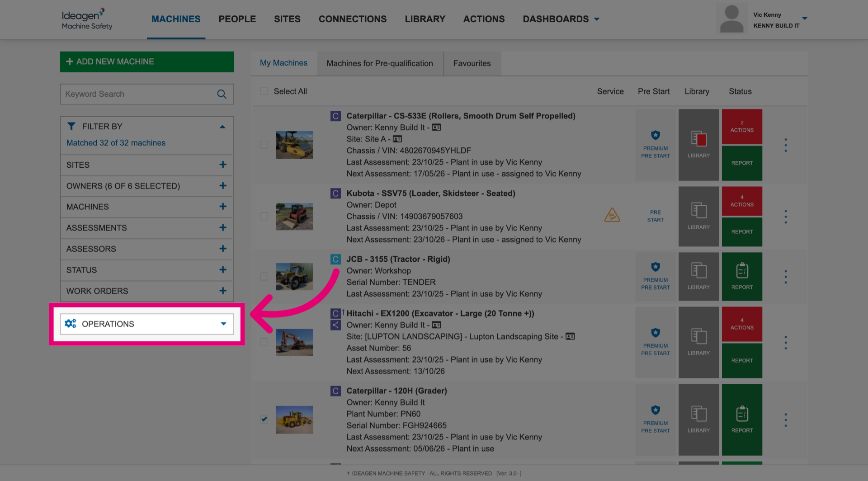
Task: Click Add New Machine button
Action: click(147, 61)
